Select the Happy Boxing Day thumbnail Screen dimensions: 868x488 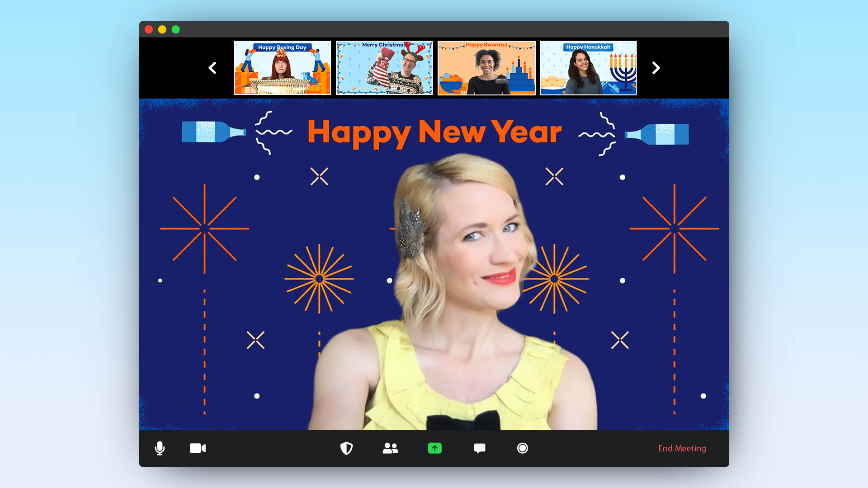(x=283, y=68)
